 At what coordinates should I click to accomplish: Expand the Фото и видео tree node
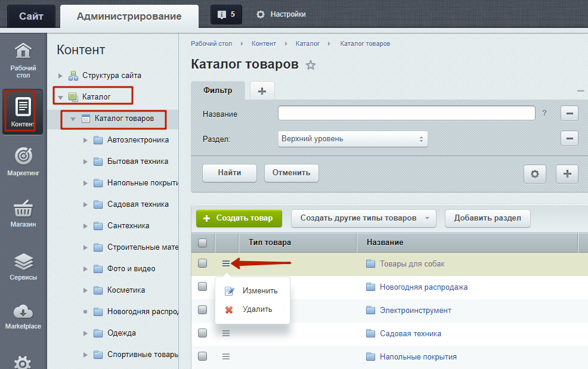click(85, 269)
